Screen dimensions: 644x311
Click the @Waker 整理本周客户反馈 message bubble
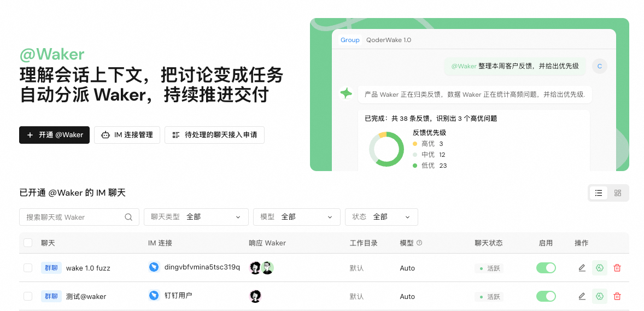(515, 66)
